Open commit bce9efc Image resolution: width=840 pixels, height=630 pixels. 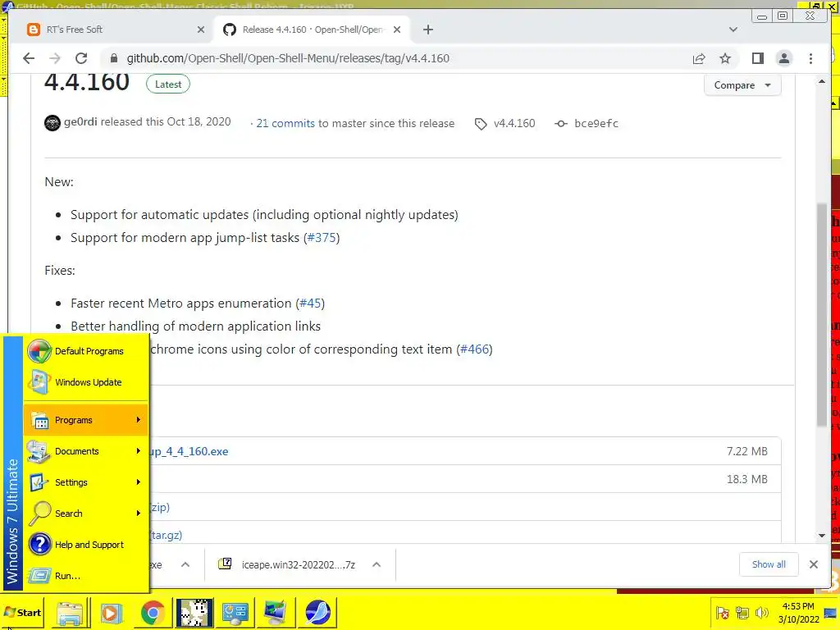[596, 123]
